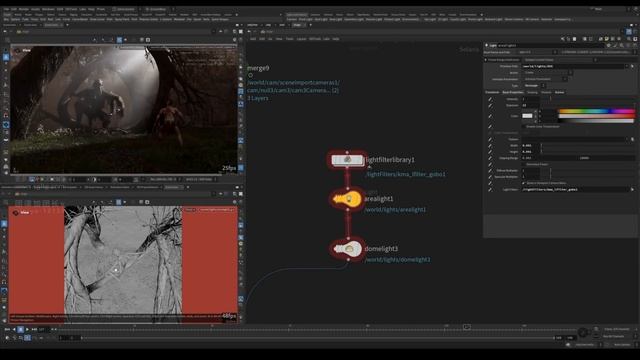Viewport: 640px width, 360px height.
Task: Click the timeline current frame marker
Action: [x=467, y=327]
